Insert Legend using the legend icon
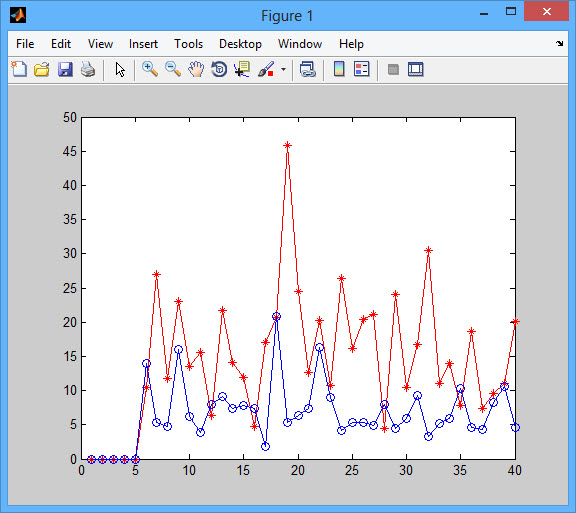This screenshot has height=513, width=576. 361,69
